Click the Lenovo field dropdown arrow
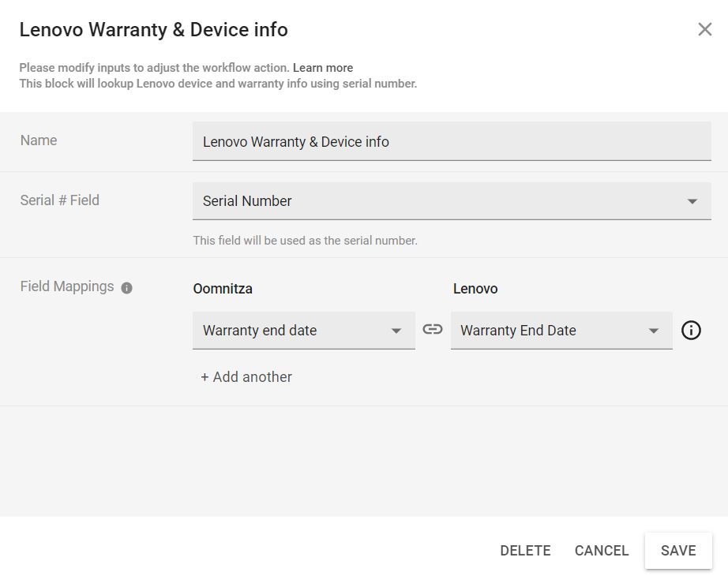 point(654,331)
